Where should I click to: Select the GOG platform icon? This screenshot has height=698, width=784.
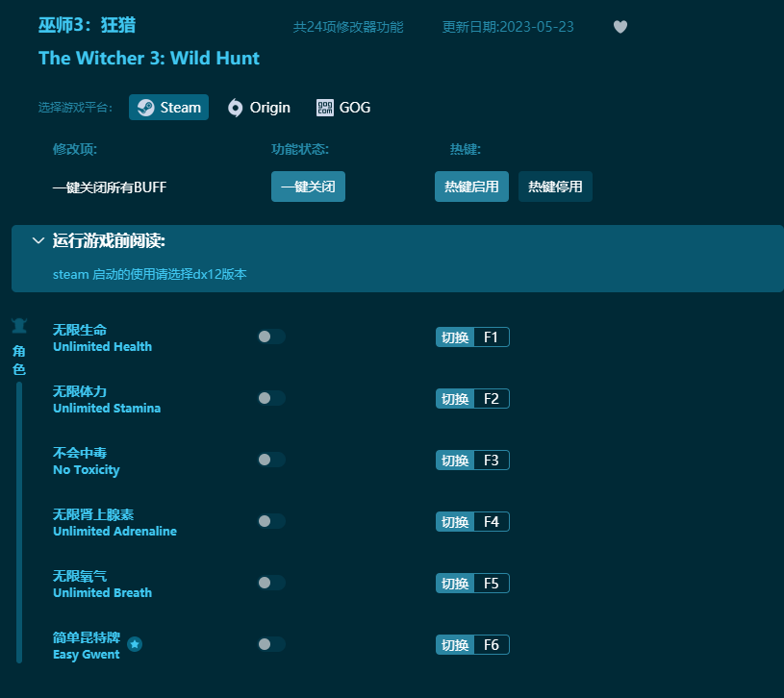324,107
